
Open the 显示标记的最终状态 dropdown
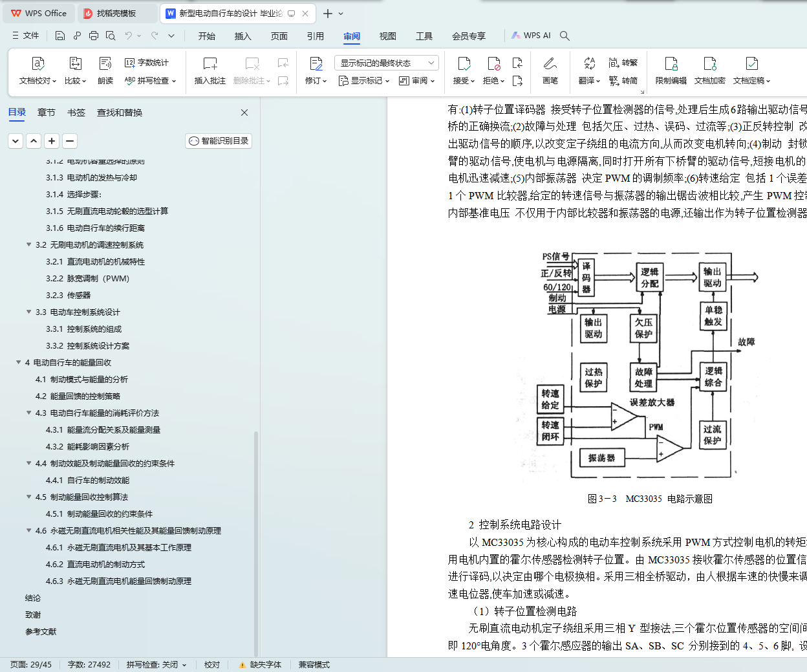(x=387, y=63)
